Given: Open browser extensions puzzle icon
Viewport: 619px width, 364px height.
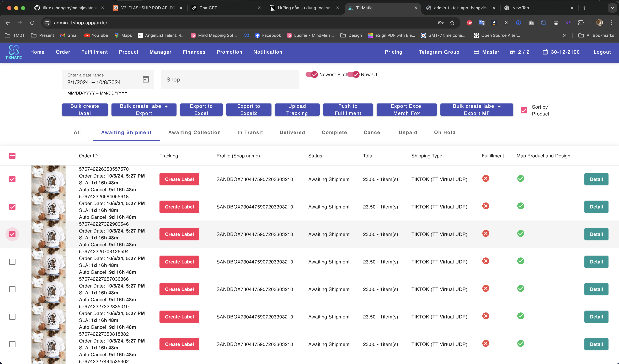Looking at the screenshot, I should pyautogui.click(x=581, y=23).
